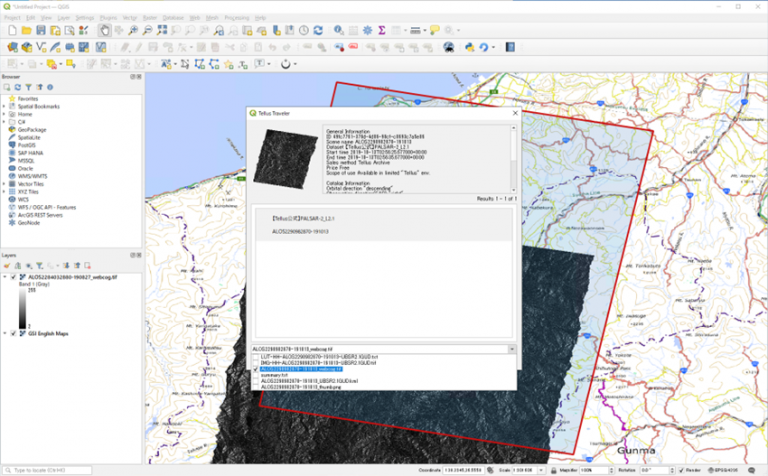This screenshot has width=768, height=476.
Task: Expand the Spatial Bookmarks tree node
Action: coord(4,106)
